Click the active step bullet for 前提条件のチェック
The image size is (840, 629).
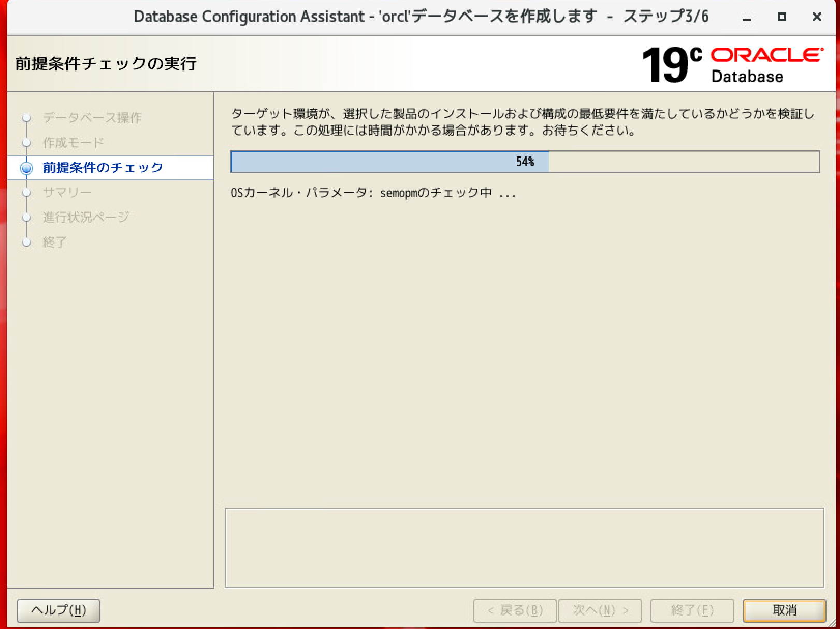click(x=26, y=168)
